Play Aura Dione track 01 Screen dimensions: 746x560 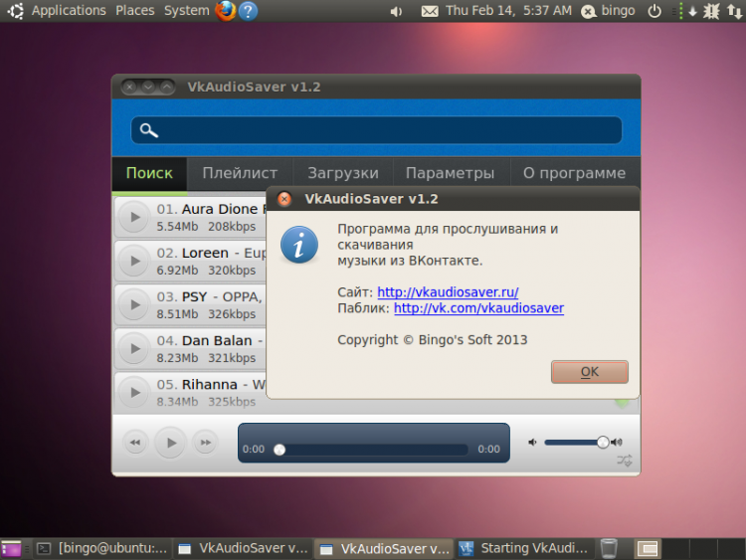pos(134,218)
